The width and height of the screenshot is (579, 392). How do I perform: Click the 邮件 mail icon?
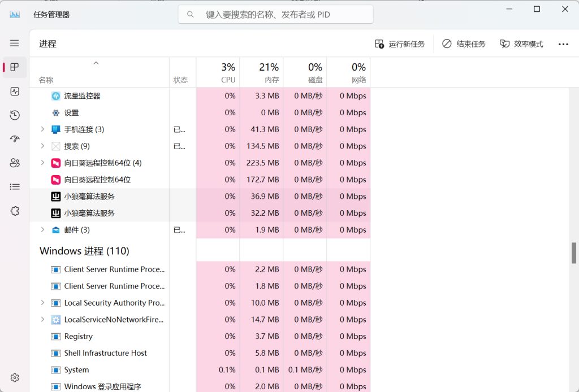56,230
